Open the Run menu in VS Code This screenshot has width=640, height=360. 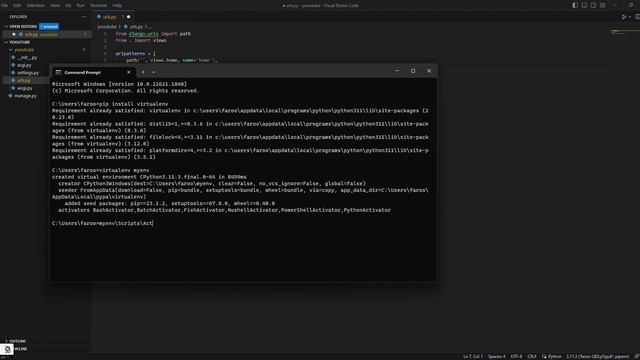[x=80, y=5]
